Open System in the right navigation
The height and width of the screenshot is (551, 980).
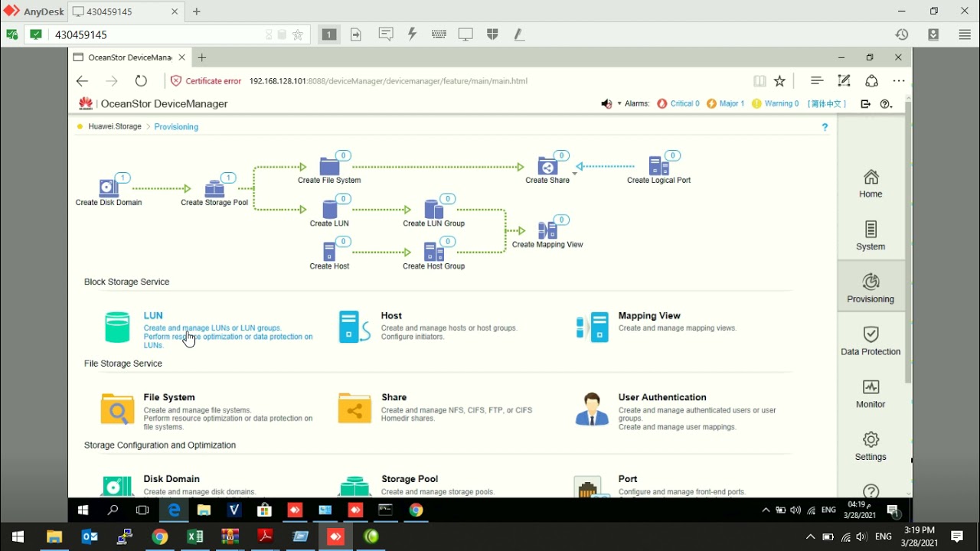click(871, 236)
